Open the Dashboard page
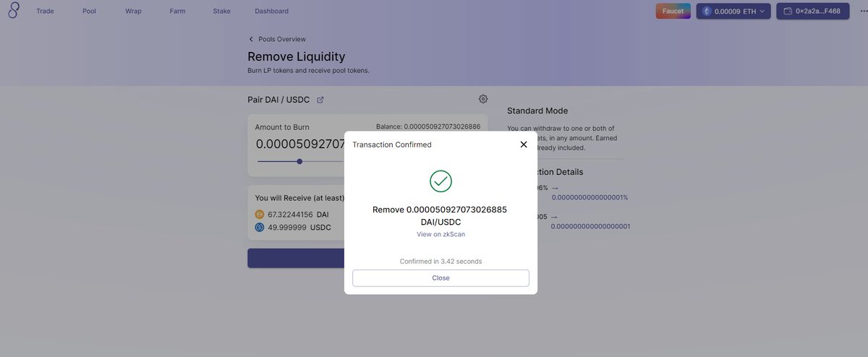Image resolution: width=868 pixels, height=357 pixels. [x=271, y=12]
